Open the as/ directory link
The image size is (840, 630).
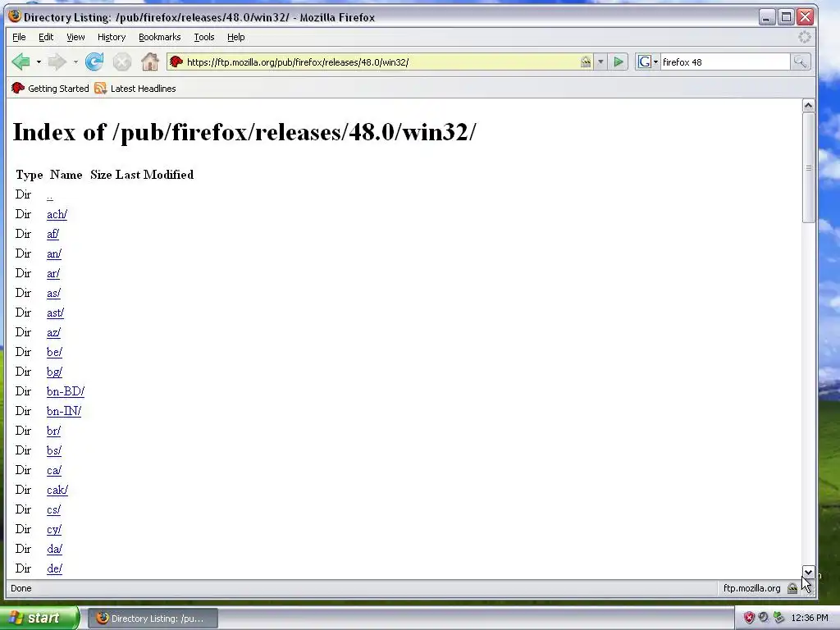click(53, 293)
